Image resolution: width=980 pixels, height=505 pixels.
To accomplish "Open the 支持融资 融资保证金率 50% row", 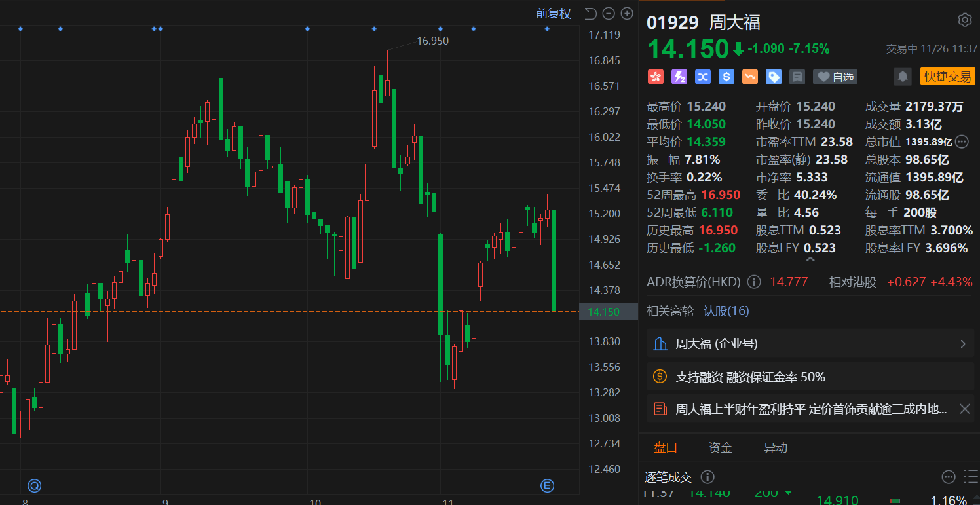I will pyautogui.click(x=810, y=377).
